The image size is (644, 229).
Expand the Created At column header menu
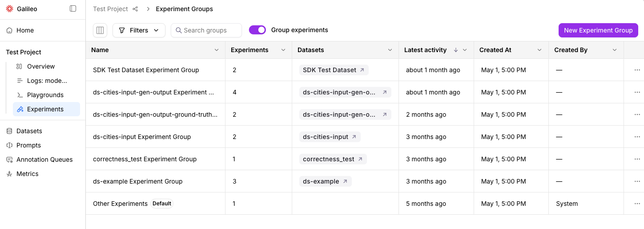tap(539, 50)
